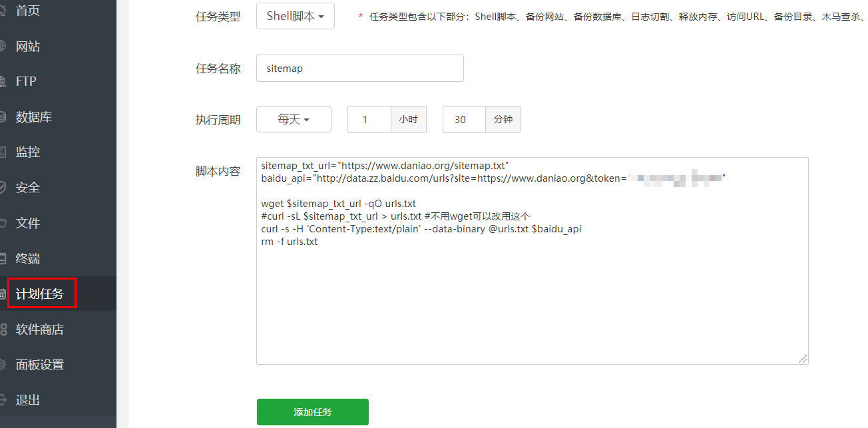868x428 pixels.
Task: Click the 分钟 unit label
Action: [503, 120]
